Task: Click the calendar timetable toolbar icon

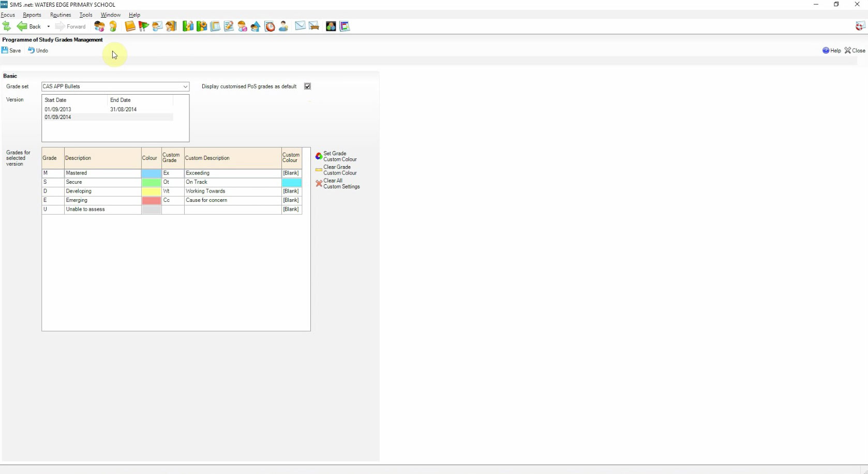Action: pyautogui.click(x=345, y=26)
